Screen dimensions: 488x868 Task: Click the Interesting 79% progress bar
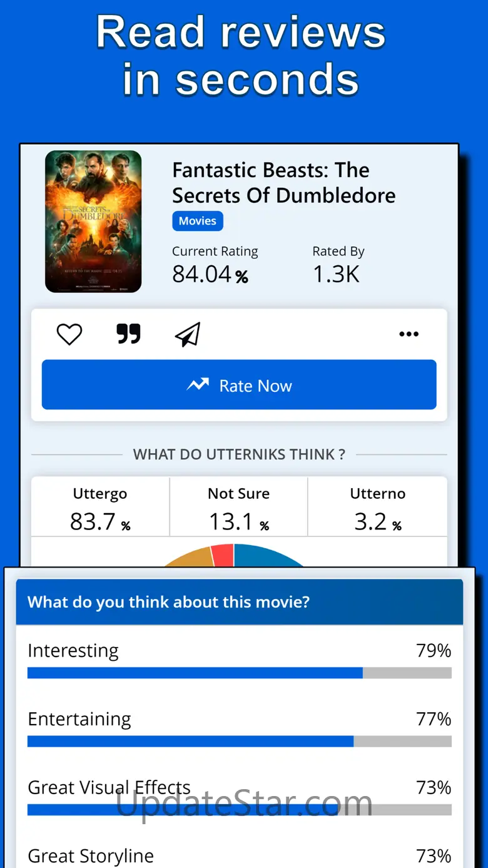tap(239, 673)
